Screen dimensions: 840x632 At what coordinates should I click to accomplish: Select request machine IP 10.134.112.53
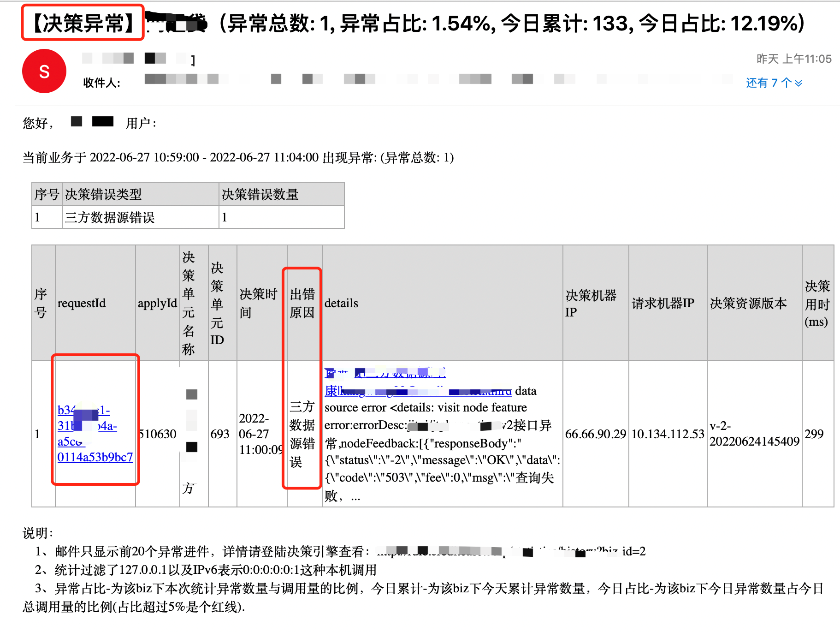click(x=668, y=434)
